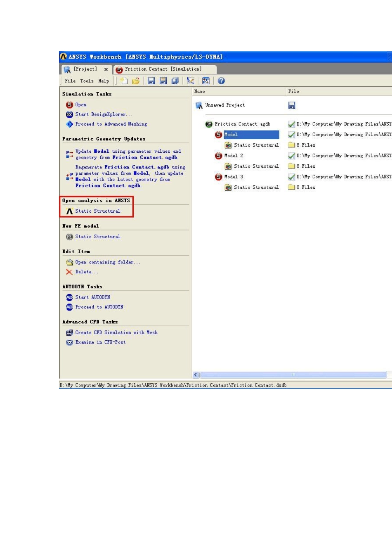Click the chart and pencil toolbar icon
392x555 pixels.
coord(190,81)
